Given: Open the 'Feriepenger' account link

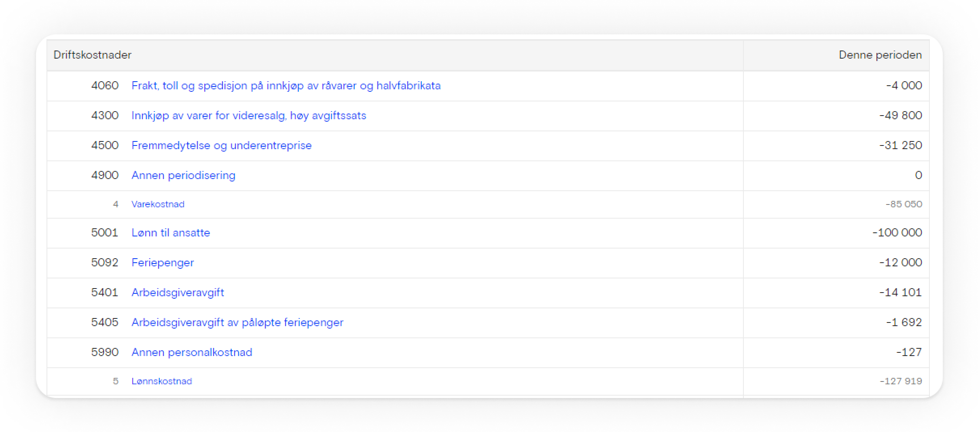Looking at the screenshot, I should point(163,263).
